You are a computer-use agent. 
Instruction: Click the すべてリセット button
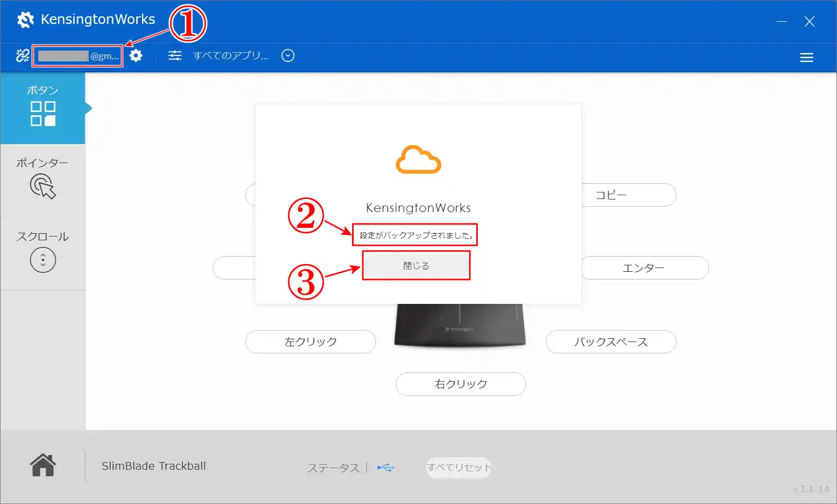[459, 467]
